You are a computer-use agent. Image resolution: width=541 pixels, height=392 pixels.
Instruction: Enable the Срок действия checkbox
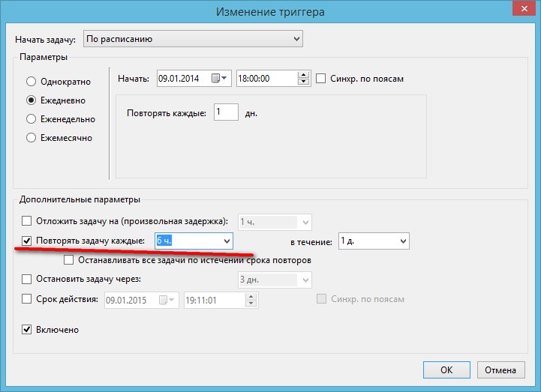pyautogui.click(x=27, y=299)
